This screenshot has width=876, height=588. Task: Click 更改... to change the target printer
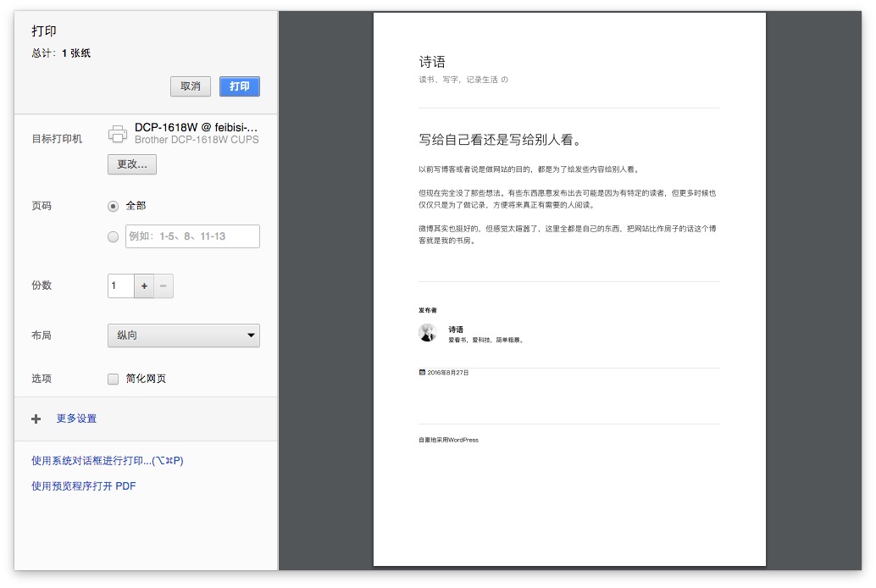coord(131,164)
